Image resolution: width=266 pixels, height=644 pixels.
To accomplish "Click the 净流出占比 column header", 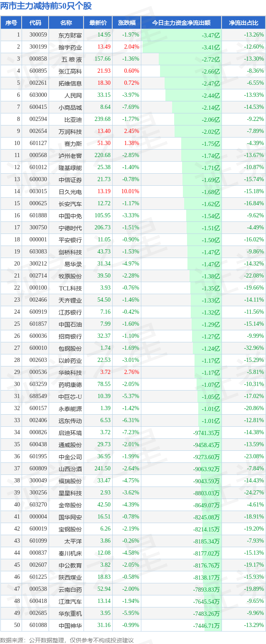I will [x=244, y=22].
